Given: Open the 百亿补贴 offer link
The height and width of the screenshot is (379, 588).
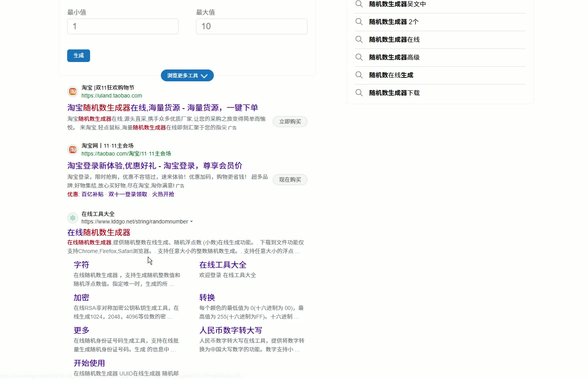Looking at the screenshot, I should click(x=92, y=194).
